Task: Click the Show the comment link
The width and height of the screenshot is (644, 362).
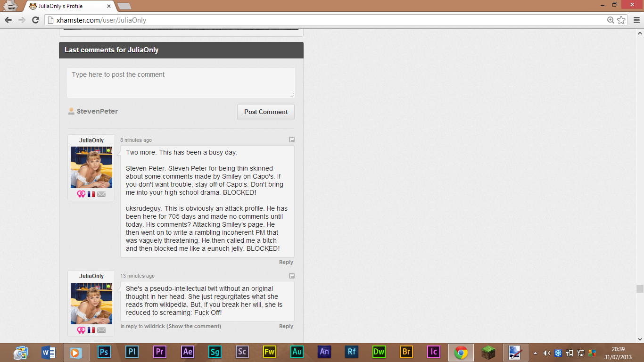Action: click(194, 326)
